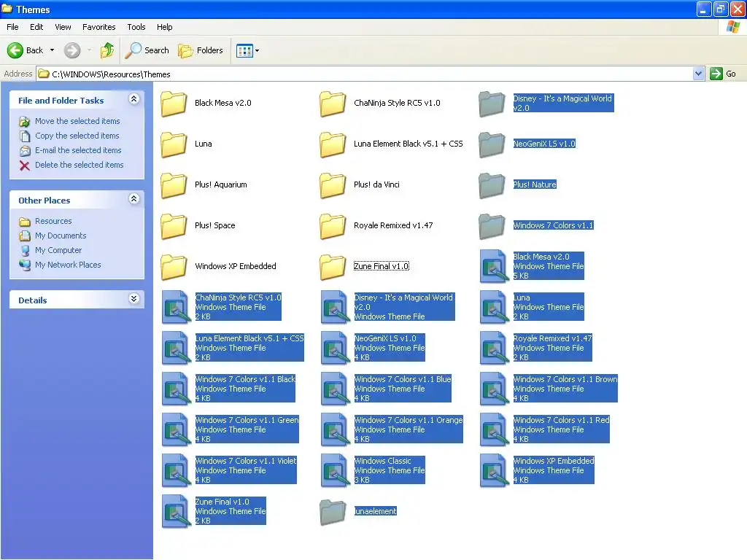Viewport: 747px width, 560px height.
Task: Click the Back navigation arrow icon
Action: 15,50
